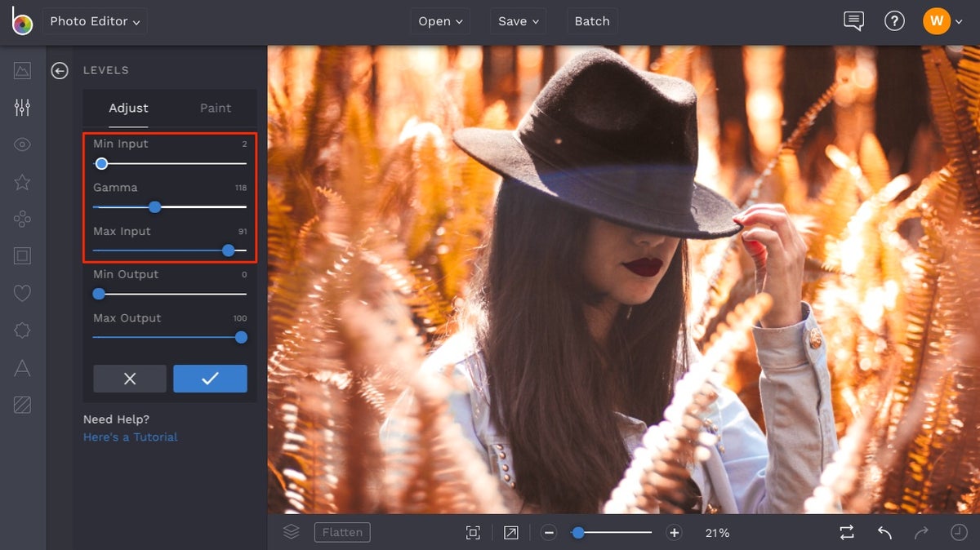Image resolution: width=980 pixels, height=550 pixels.
Task: Open the account menu via the W avatar
Action: (937, 21)
